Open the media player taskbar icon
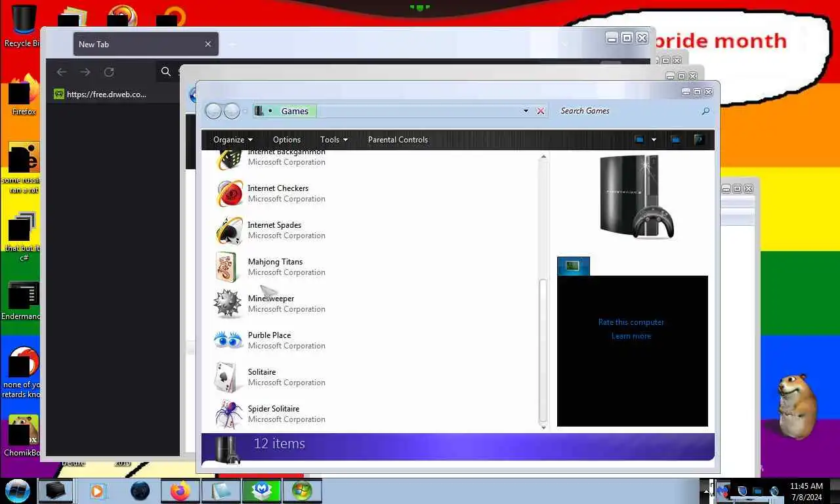 tap(97, 491)
